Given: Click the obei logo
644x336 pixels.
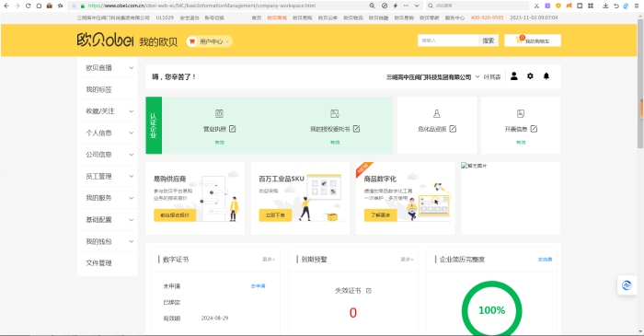Looking at the screenshot, I should point(105,41).
